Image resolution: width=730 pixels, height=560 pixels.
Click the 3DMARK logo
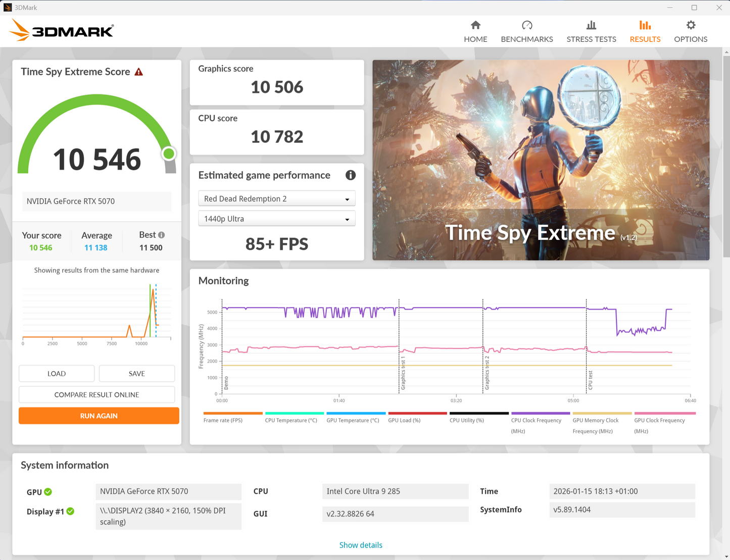pos(61,30)
